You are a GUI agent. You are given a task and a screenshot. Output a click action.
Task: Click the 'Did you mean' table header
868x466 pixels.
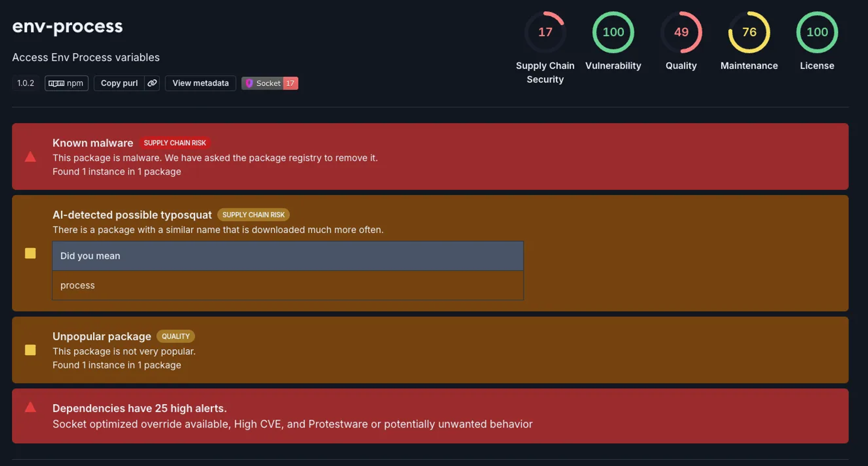pyautogui.click(x=288, y=256)
